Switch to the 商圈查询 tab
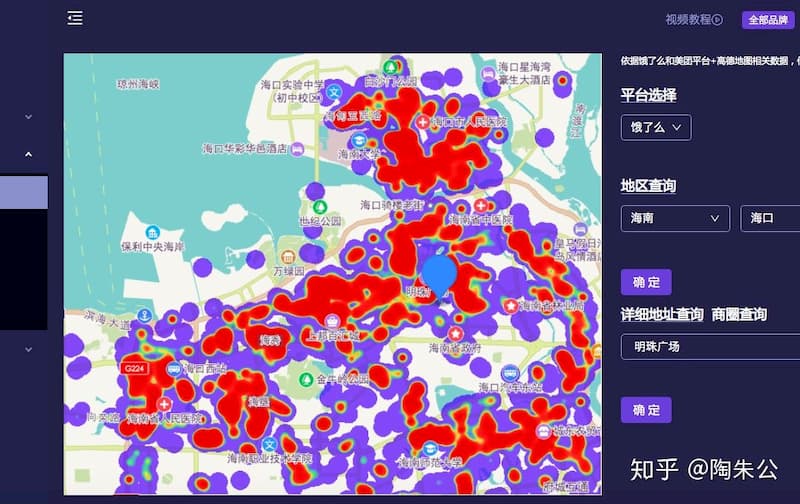Screen dimensions: 800x504 (739, 314)
